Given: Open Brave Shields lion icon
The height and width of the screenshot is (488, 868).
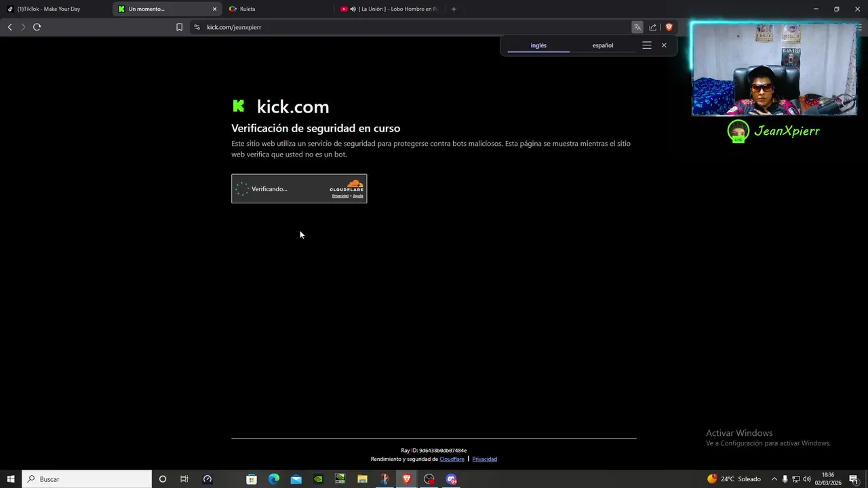Looking at the screenshot, I should (669, 27).
